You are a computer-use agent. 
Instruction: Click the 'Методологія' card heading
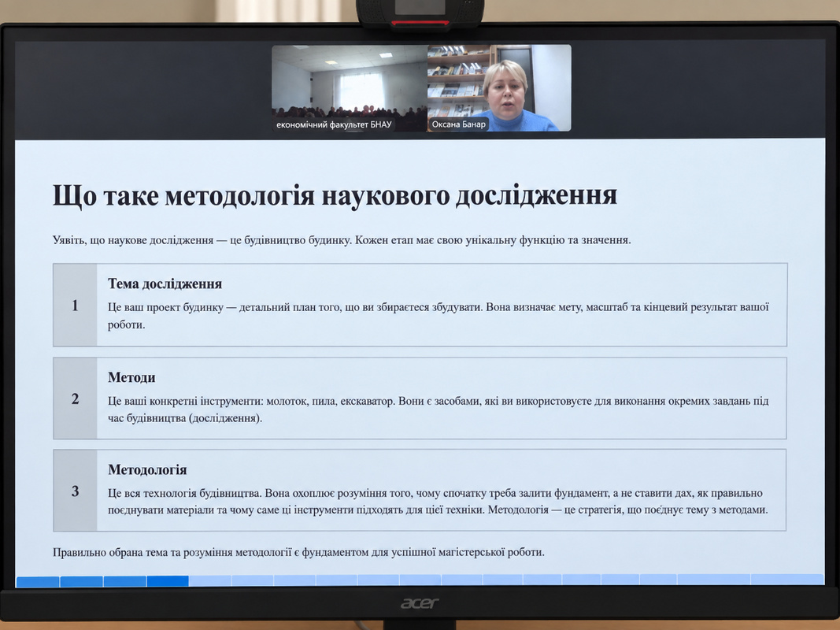[x=147, y=469]
